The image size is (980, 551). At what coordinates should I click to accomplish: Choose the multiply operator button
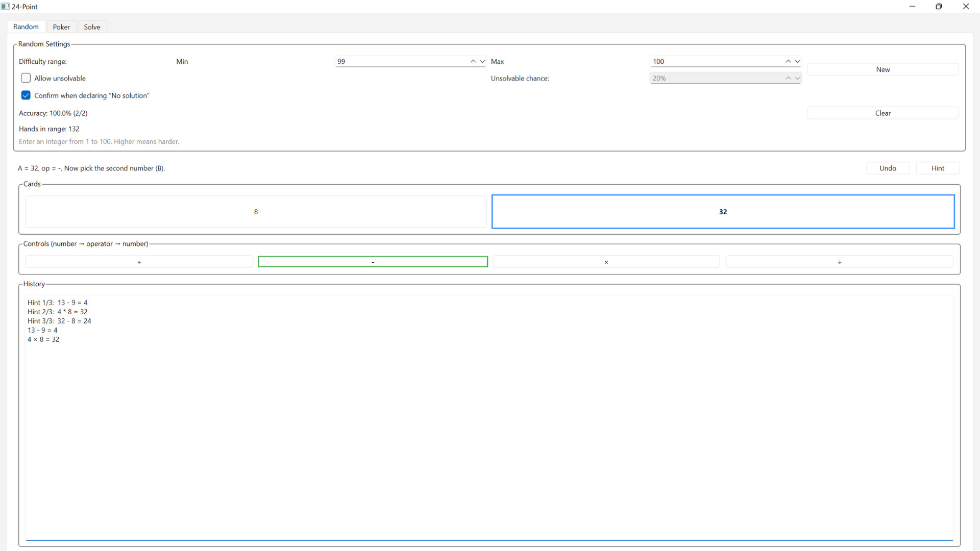pos(606,262)
